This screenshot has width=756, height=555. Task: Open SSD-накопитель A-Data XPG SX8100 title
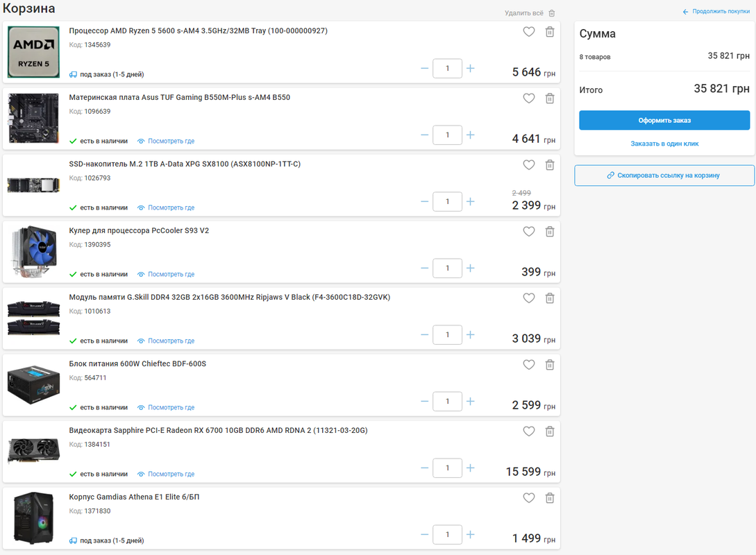point(185,164)
